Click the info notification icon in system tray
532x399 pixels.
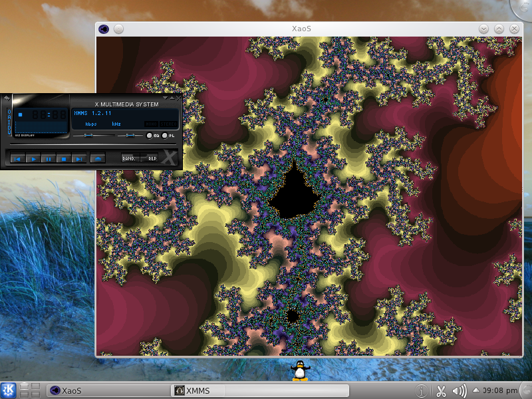coord(421,391)
